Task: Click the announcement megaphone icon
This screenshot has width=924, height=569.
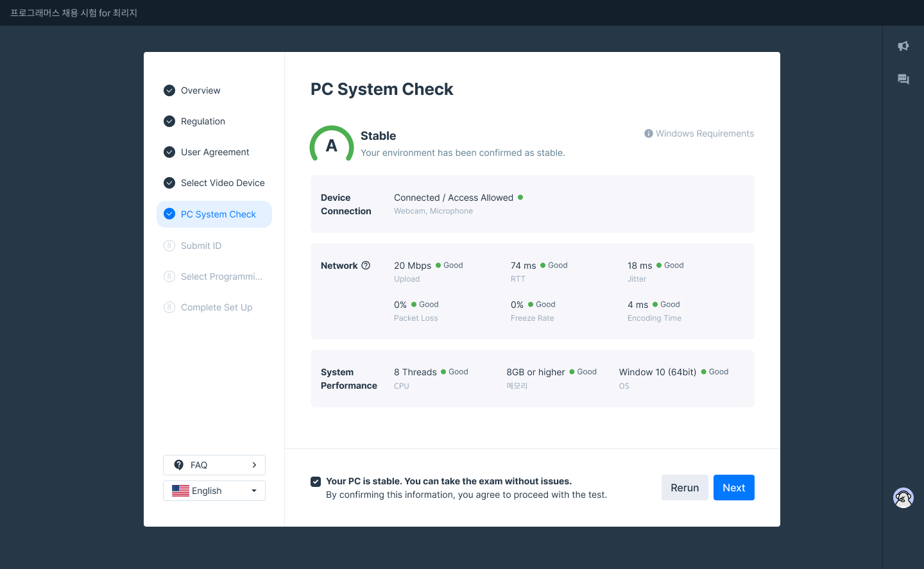Action: tap(903, 46)
